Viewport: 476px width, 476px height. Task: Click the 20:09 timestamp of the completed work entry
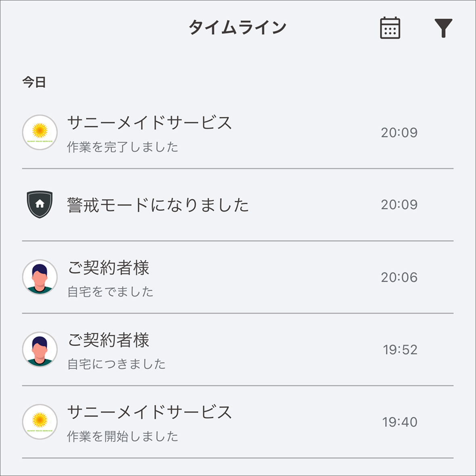[399, 133]
